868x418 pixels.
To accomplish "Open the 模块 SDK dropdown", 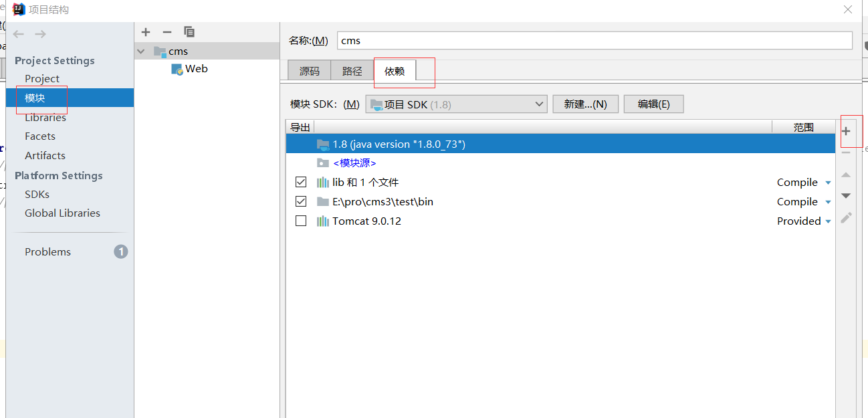I will click(x=540, y=104).
